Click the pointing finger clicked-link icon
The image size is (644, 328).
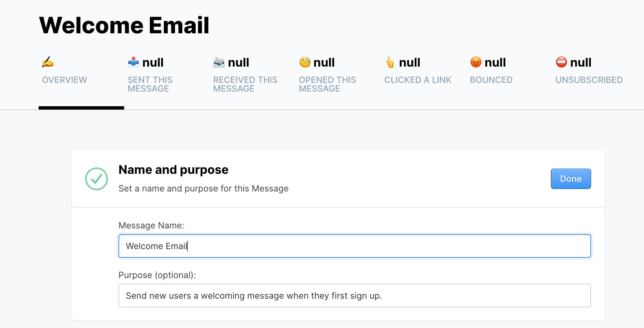(x=390, y=62)
